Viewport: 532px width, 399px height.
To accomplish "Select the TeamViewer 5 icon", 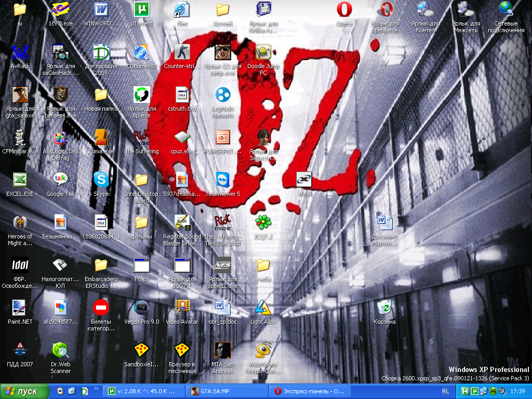I will click(222, 184).
